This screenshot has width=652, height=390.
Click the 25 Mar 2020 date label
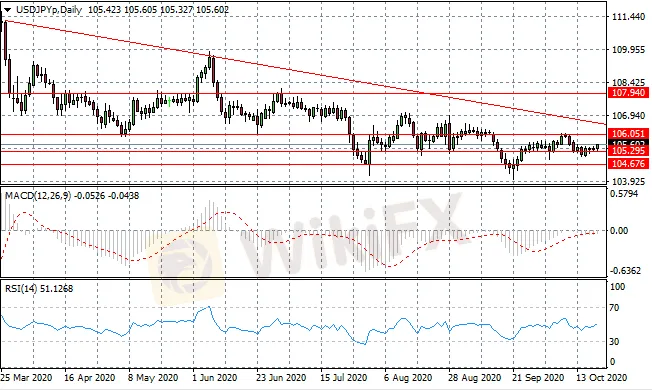coord(27,378)
